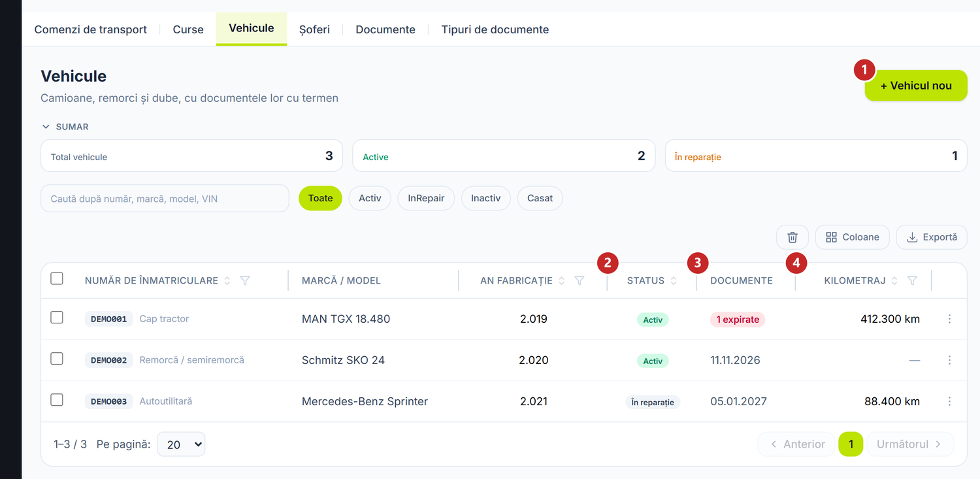Sort by Număr de înmatriculare column
Viewport: 980px width, 479px height.
point(227,280)
